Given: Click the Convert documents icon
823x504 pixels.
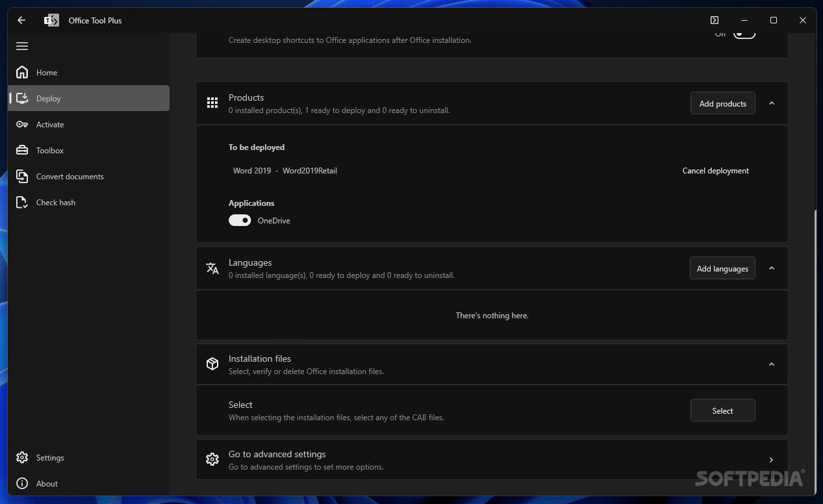Looking at the screenshot, I should 22,176.
